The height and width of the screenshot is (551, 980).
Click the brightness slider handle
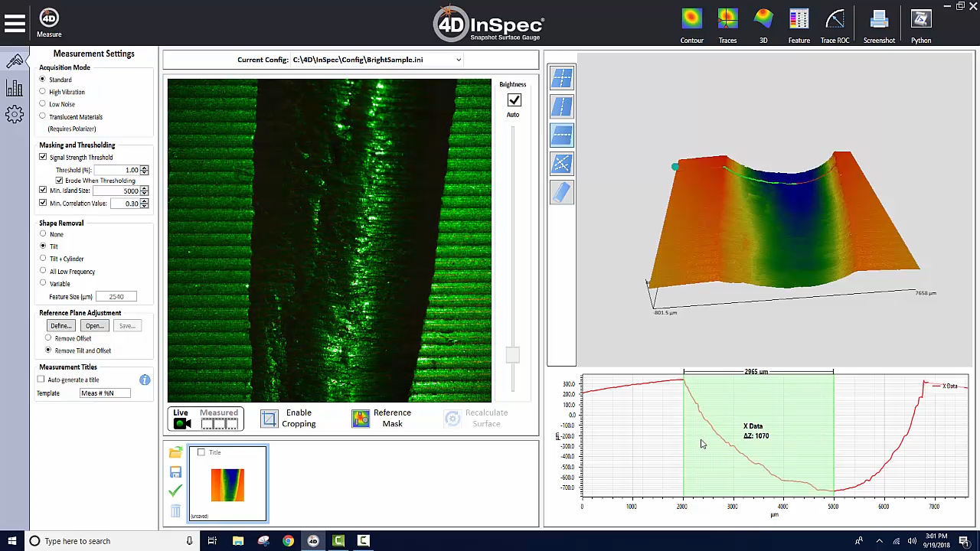[x=512, y=354]
